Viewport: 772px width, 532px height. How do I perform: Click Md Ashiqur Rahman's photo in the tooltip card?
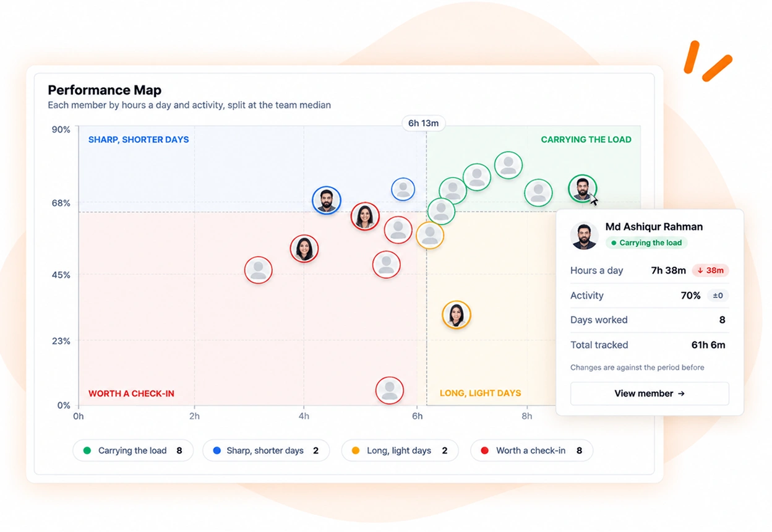585,236
